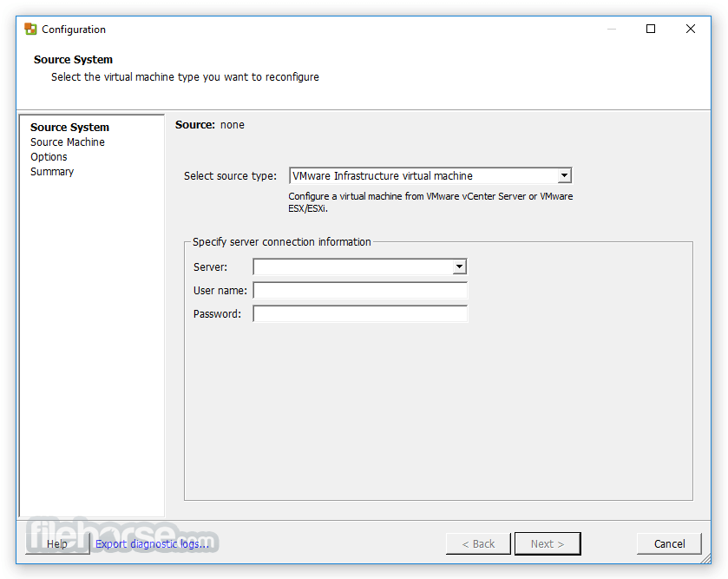
Task: Click the 'Select source type:' label
Action: click(230, 176)
